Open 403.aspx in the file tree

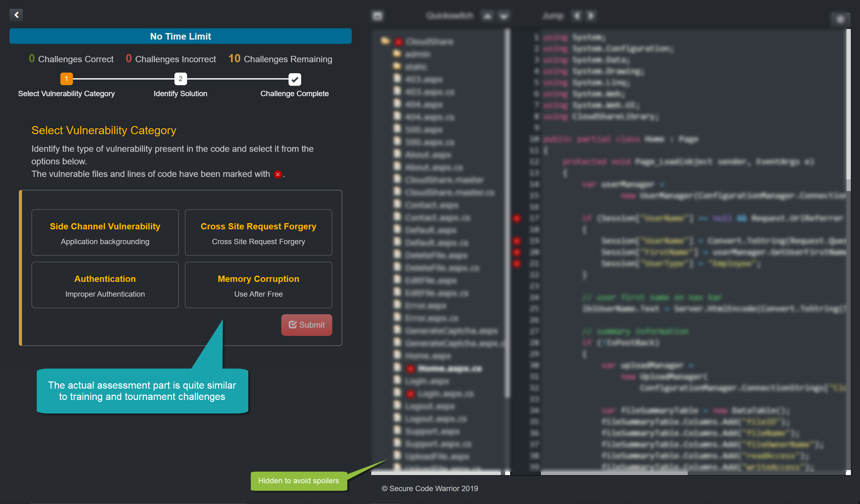coord(423,79)
